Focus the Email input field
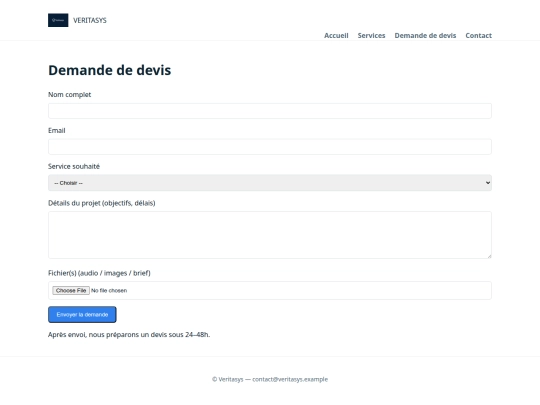Viewport: 540px width, 405px height. tap(270, 147)
